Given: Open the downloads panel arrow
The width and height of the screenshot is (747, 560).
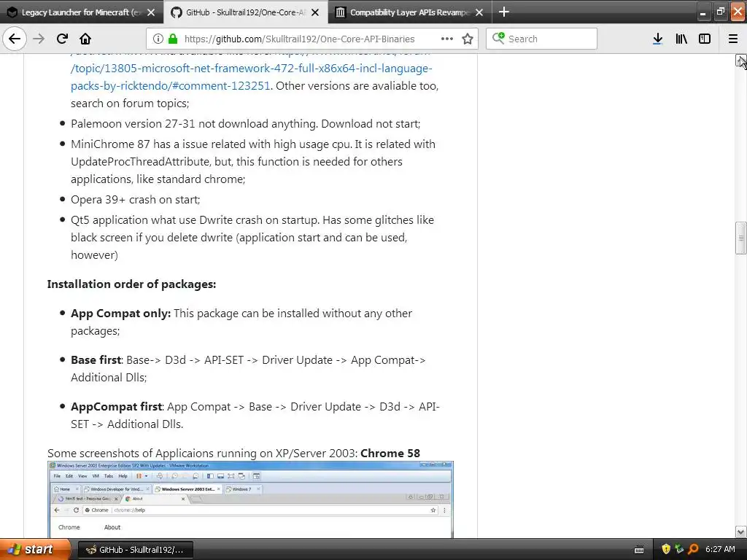Looking at the screenshot, I should click(657, 39).
